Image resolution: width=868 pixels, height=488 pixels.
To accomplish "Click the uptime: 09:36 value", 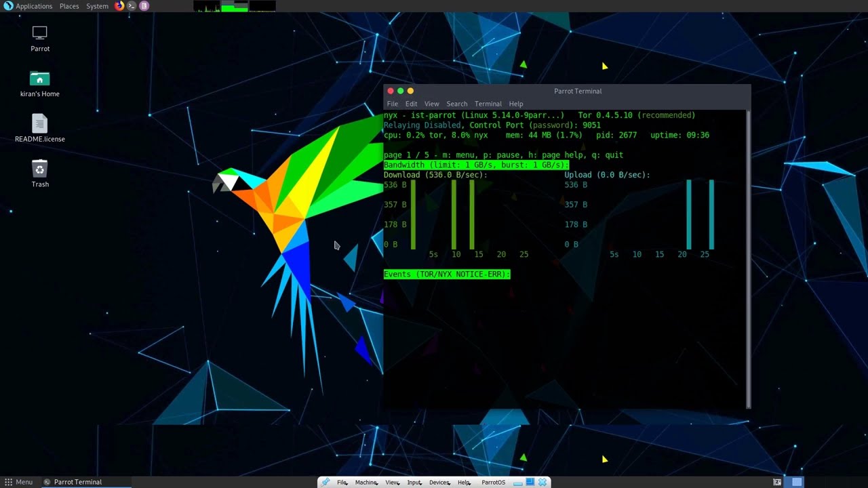I will pos(679,136).
